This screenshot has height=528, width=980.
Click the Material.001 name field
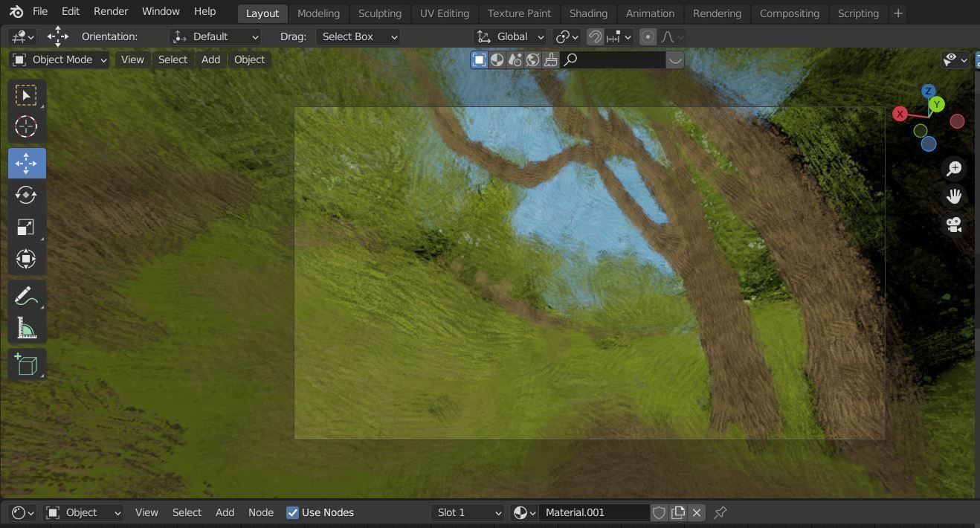click(x=595, y=512)
